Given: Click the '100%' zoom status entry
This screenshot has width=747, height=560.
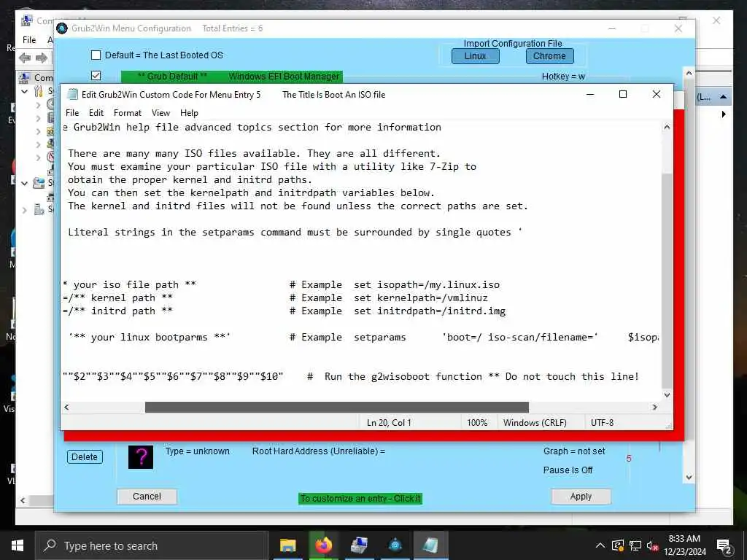Looking at the screenshot, I should tap(477, 423).
